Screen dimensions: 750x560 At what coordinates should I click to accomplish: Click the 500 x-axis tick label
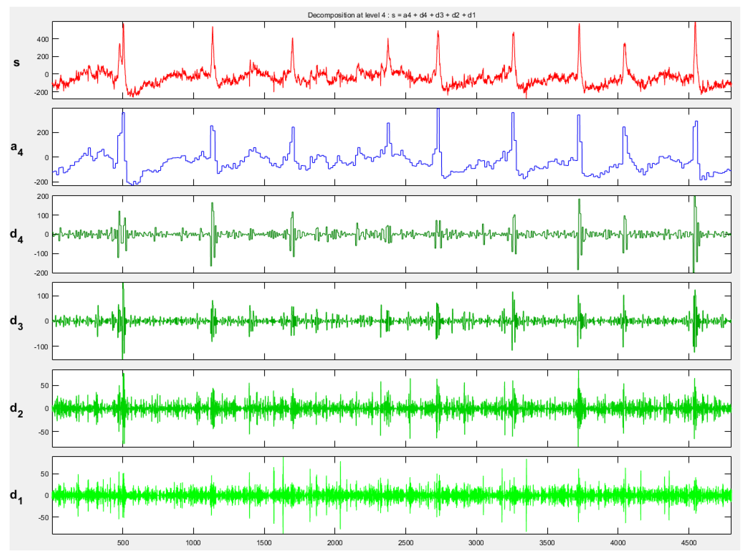pyautogui.click(x=123, y=543)
